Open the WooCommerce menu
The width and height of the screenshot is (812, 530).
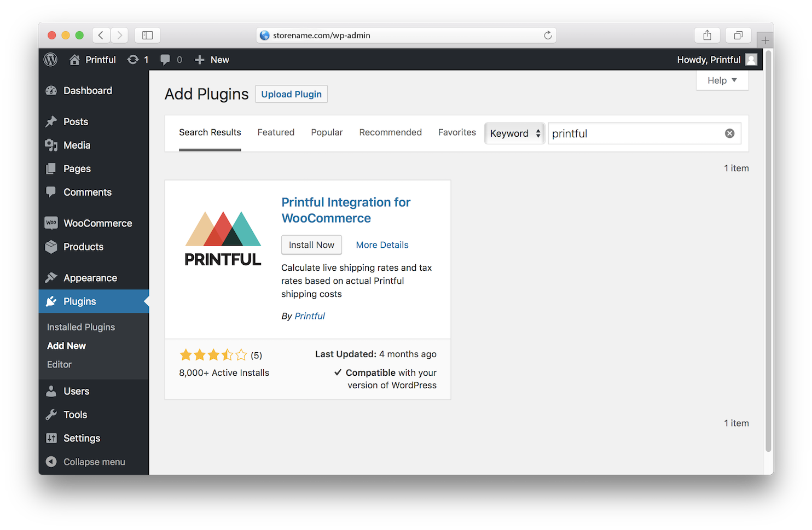(94, 224)
